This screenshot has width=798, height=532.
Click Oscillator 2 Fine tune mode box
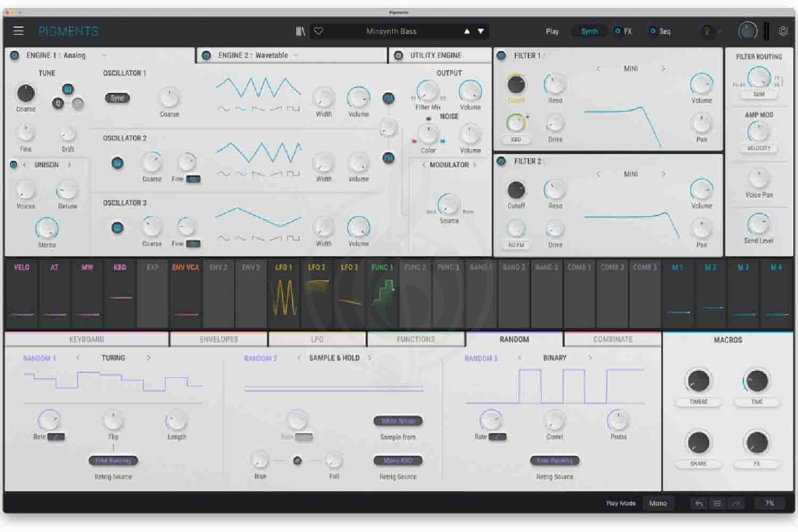(194, 179)
